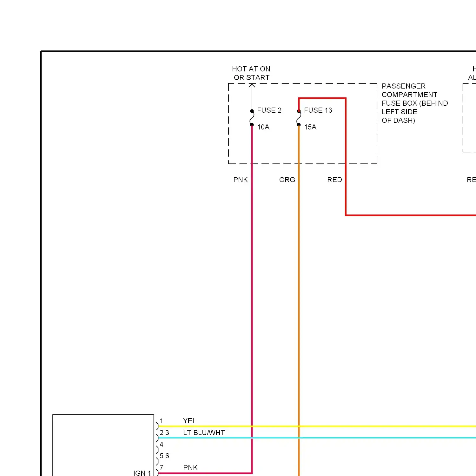
Task: Click connector pin numbers 5 6
Action: [x=164, y=456]
